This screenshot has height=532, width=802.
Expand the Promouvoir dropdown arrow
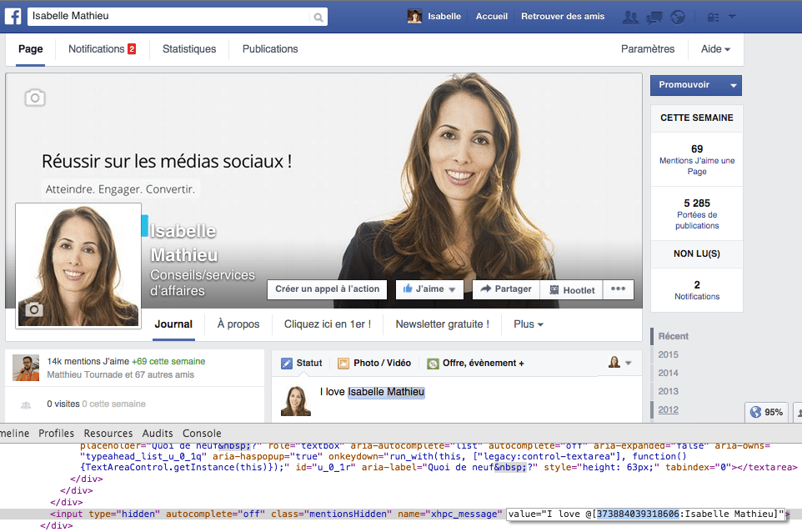[732, 85]
